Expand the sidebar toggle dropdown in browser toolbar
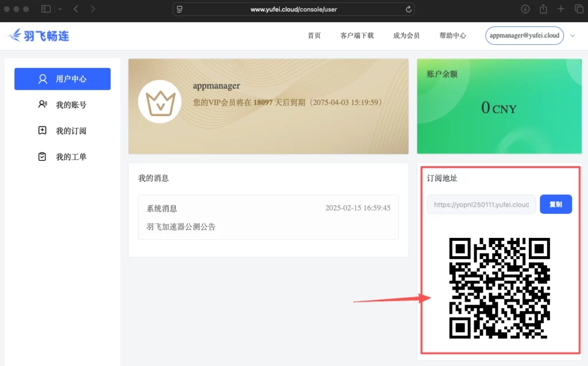This screenshot has width=588, height=366. coord(60,9)
